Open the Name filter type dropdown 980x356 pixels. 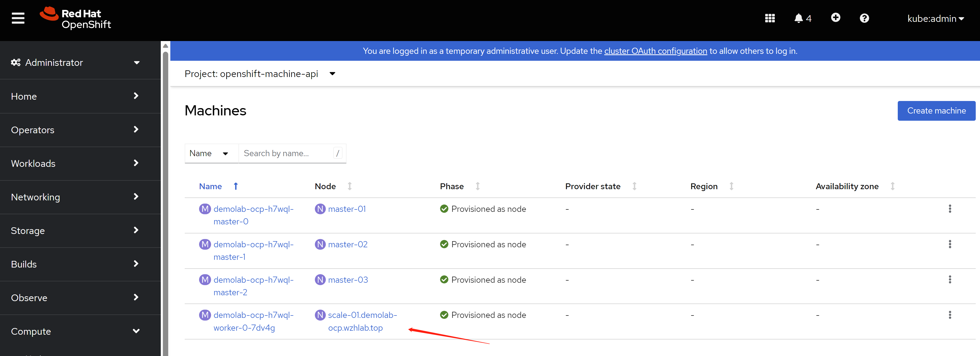pyautogui.click(x=209, y=153)
